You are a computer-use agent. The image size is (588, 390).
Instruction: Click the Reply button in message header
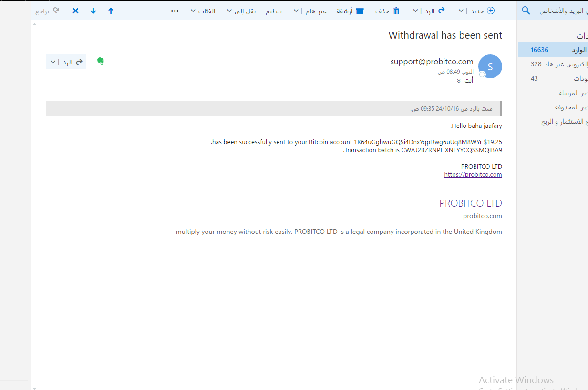[73, 62]
